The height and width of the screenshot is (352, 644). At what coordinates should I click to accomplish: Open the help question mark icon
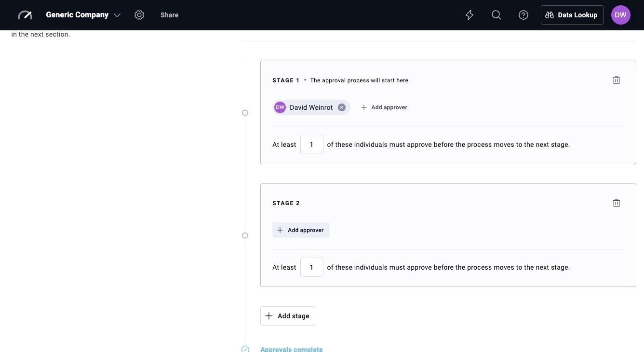523,15
